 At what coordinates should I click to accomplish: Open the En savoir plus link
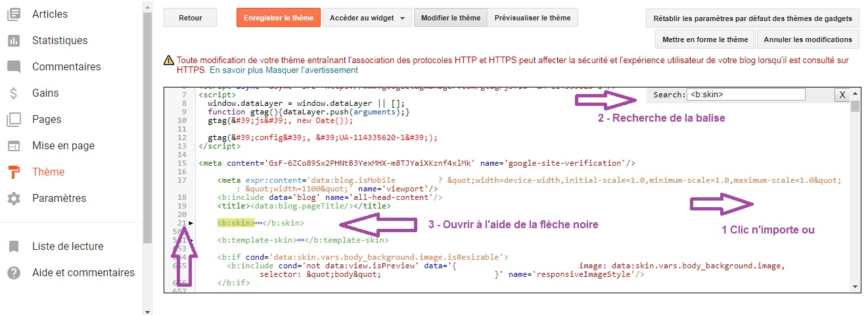pyautogui.click(x=237, y=70)
